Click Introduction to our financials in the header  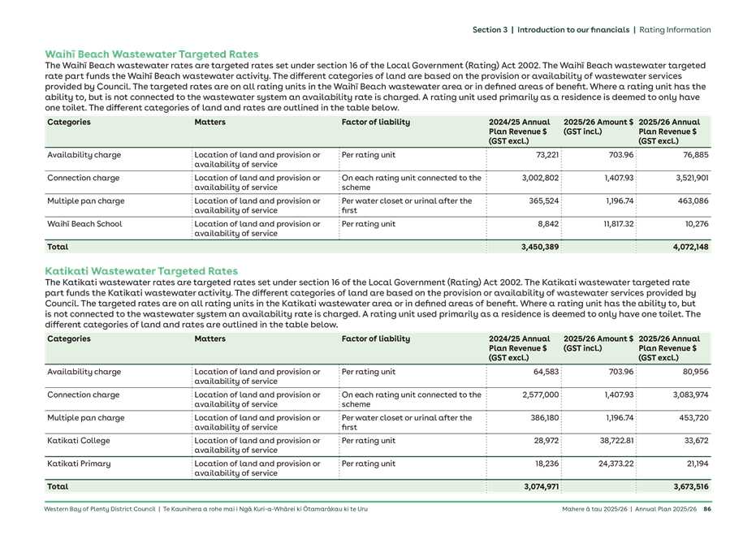[573, 29]
